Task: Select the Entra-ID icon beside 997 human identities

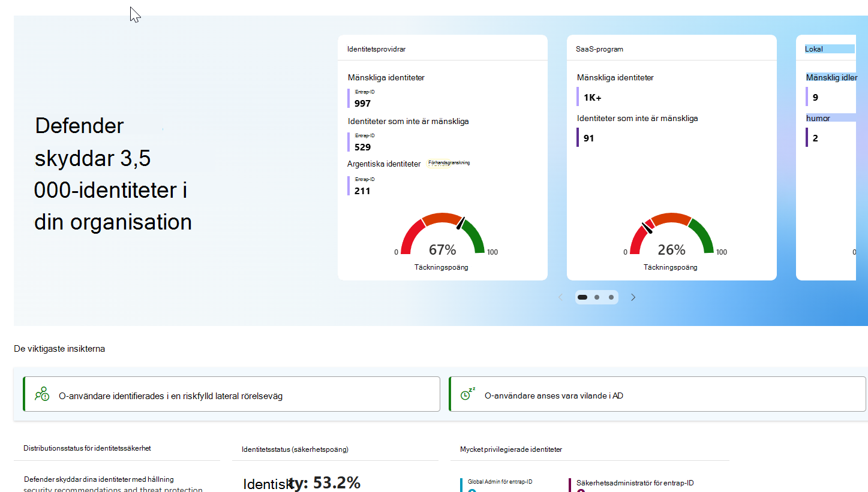Action: point(350,97)
